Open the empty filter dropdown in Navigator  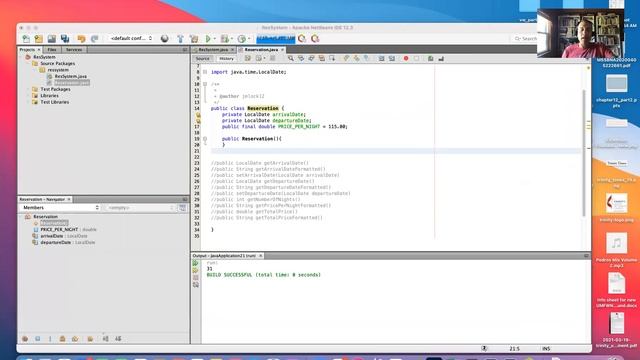[140, 208]
